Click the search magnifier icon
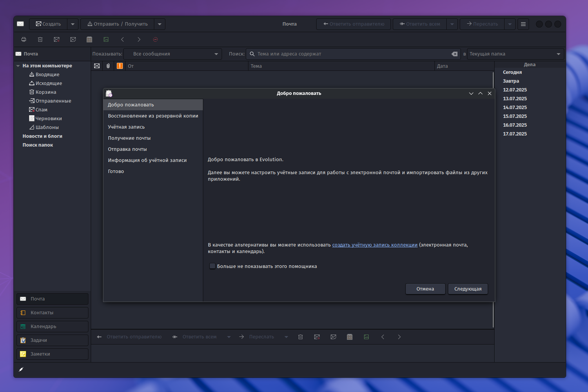Screen dimensions: 588x392 pos(252,54)
